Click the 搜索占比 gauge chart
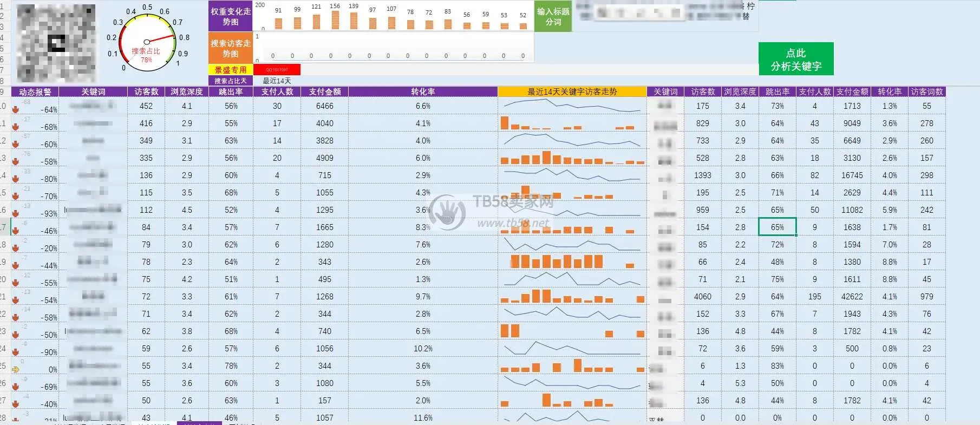The width and height of the screenshot is (980, 425). [x=147, y=42]
